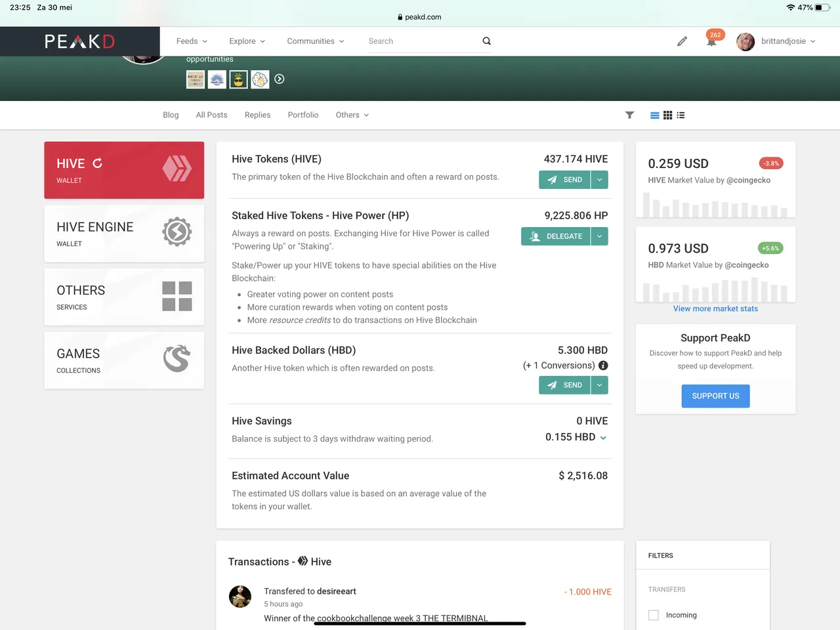
Task: Send Hive Tokens with Send button
Action: coord(564,180)
